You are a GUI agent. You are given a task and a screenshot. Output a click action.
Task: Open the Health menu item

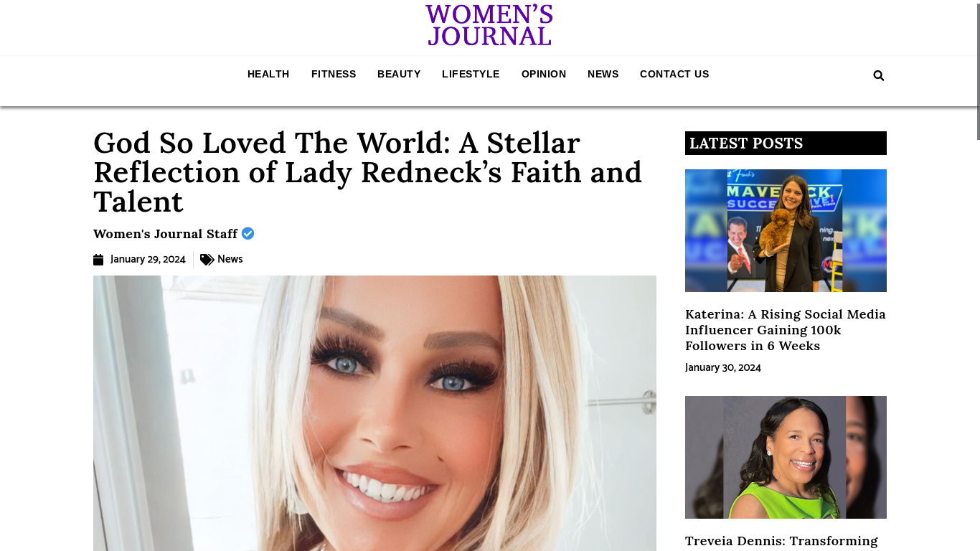coord(268,74)
